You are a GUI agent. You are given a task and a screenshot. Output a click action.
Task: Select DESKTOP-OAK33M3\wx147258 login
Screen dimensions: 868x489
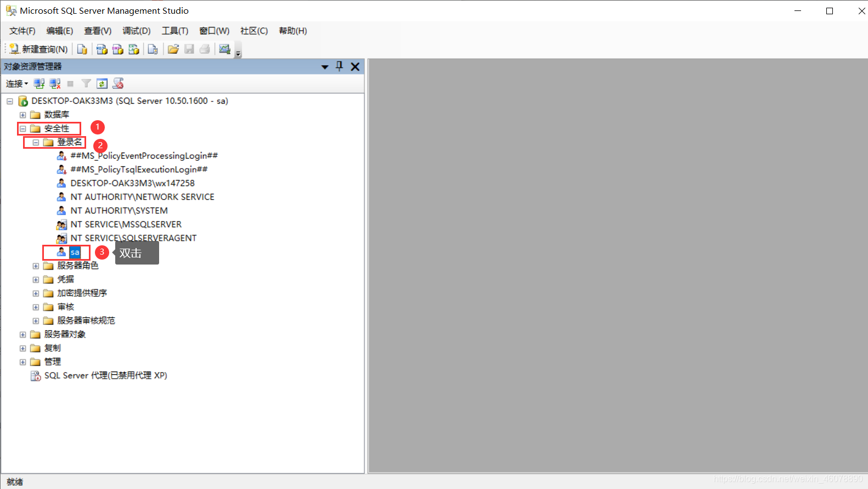pyautogui.click(x=132, y=183)
